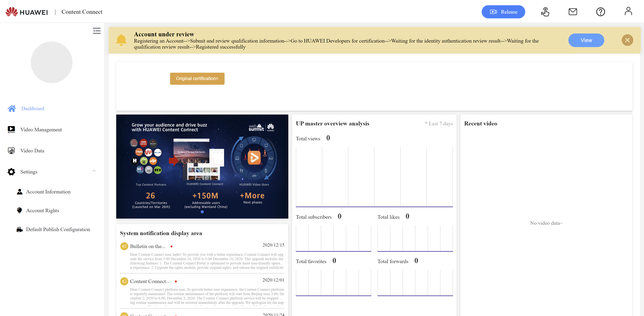This screenshot has width=644, height=316.
Task: Dismiss the Account under review banner
Action: click(x=627, y=40)
